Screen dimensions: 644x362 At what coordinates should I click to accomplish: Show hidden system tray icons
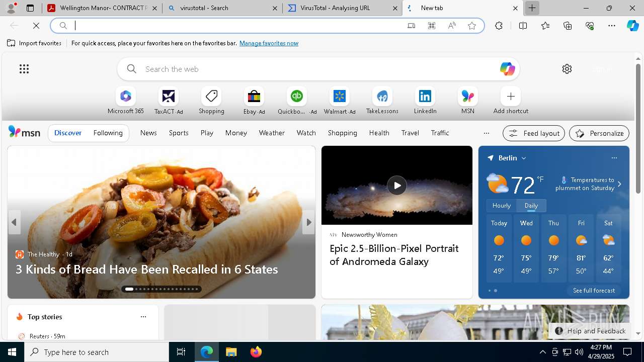(542, 352)
